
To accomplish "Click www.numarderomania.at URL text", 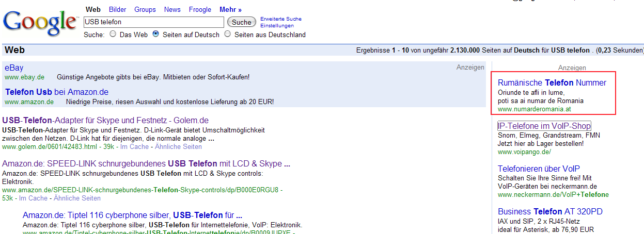I will click(x=535, y=109).
